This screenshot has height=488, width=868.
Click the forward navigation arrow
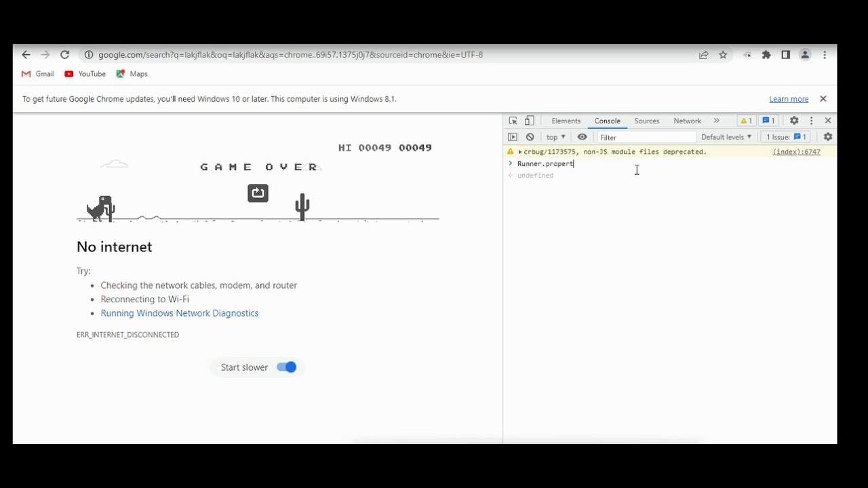[45, 55]
